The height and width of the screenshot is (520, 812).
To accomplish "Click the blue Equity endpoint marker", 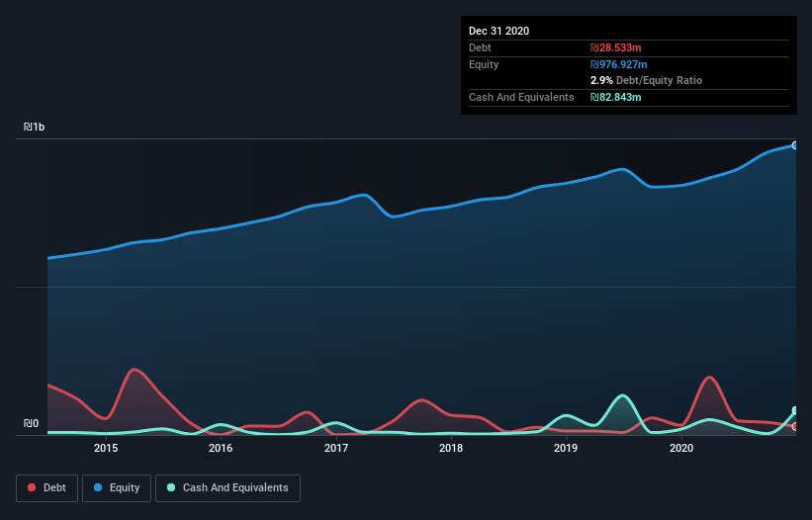I will [x=795, y=145].
